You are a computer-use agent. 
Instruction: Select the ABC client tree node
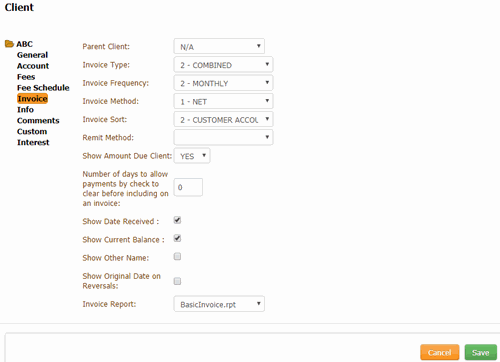25,44
